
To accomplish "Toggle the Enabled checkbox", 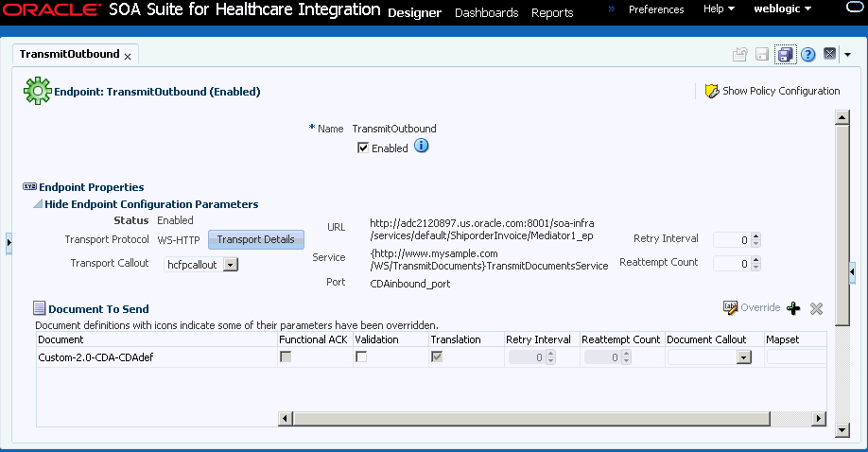I will click(x=363, y=148).
